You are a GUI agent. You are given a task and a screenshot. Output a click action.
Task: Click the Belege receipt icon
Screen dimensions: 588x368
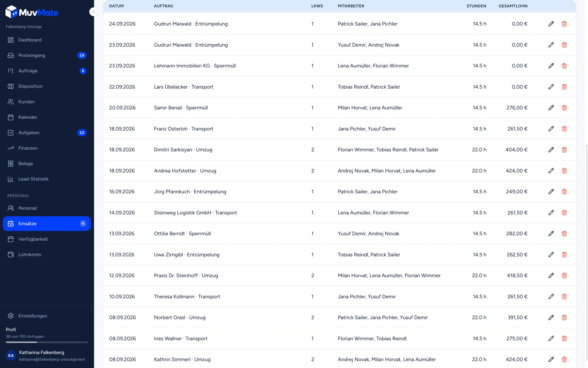[x=11, y=163]
